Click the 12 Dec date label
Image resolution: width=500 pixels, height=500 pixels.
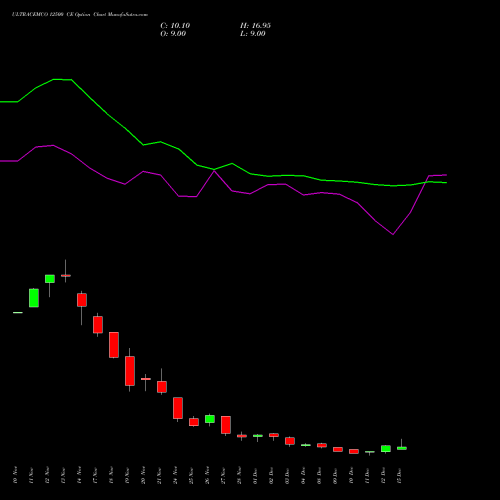click(x=383, y=475)
